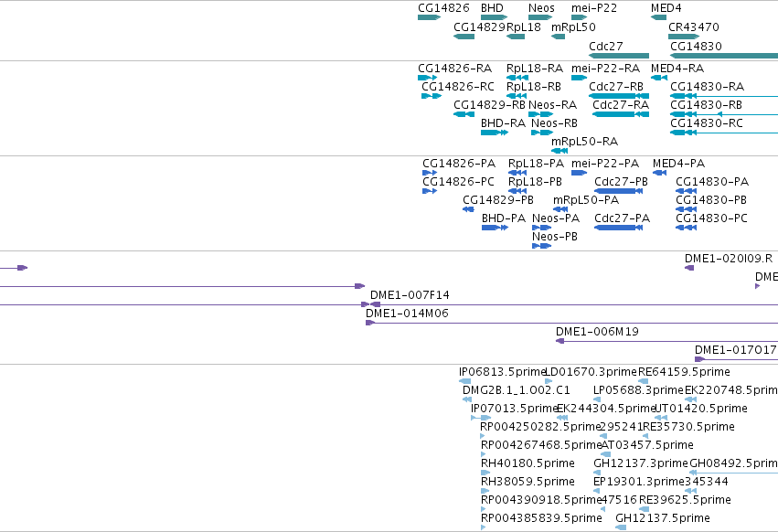
Task: Select the CG14826 gene glyph
Action: click(x=429, y=17)
